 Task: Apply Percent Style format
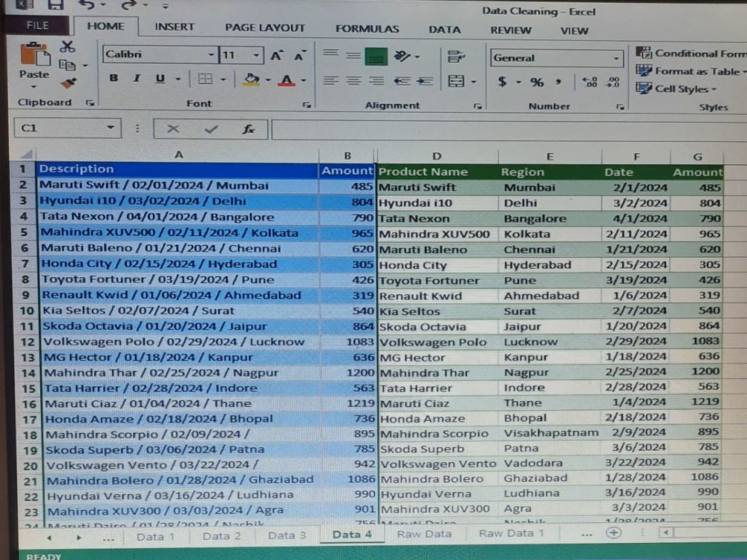[x=537, y=82]
